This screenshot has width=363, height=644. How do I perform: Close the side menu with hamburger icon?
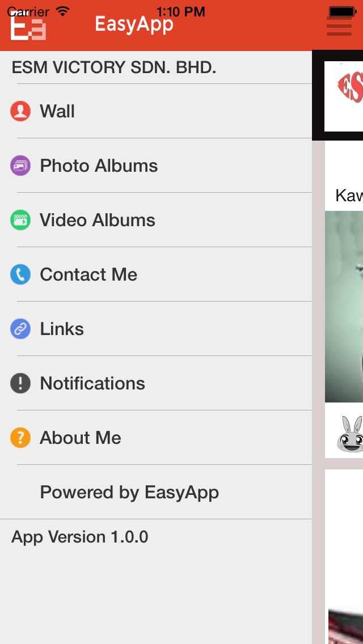(339, 26)
